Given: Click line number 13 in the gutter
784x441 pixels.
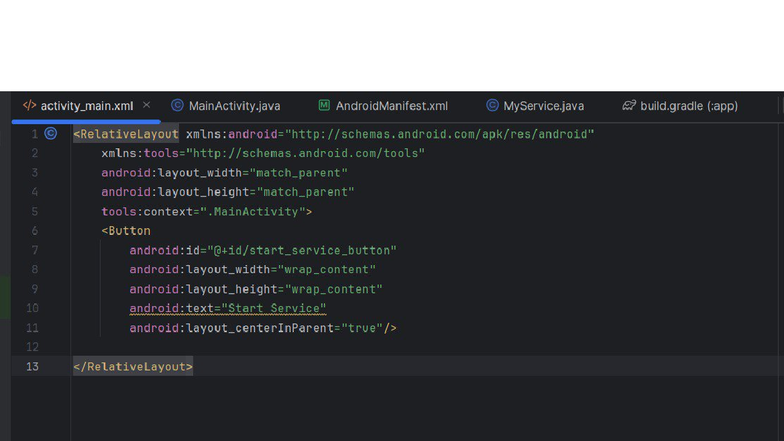Looking at the screenshot, I should coord(32,366).
